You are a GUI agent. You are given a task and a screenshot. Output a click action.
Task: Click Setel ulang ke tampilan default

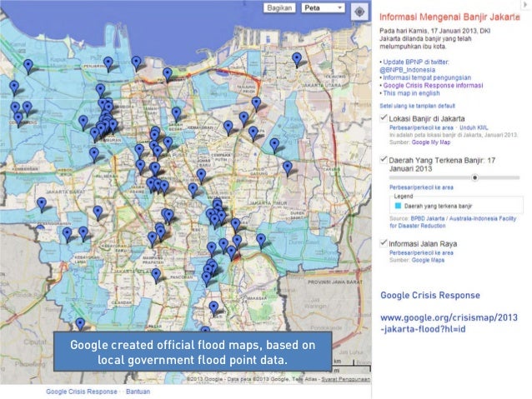[417, 106]
